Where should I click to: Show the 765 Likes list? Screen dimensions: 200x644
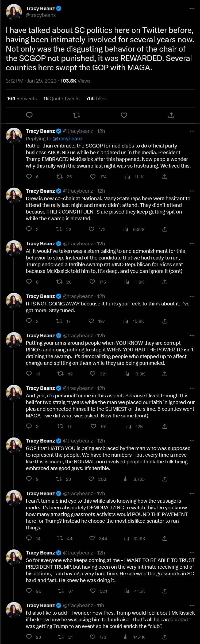(x=96, y=99)
